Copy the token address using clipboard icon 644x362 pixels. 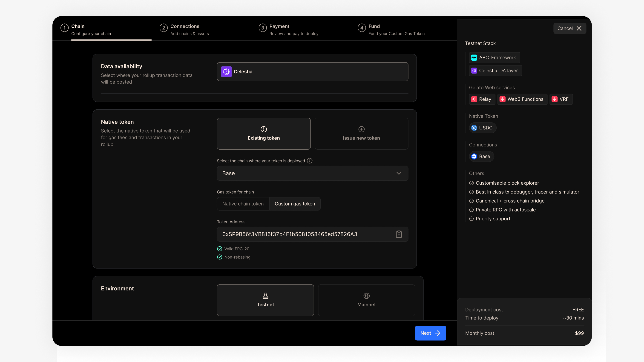click(x=399, y=234)
